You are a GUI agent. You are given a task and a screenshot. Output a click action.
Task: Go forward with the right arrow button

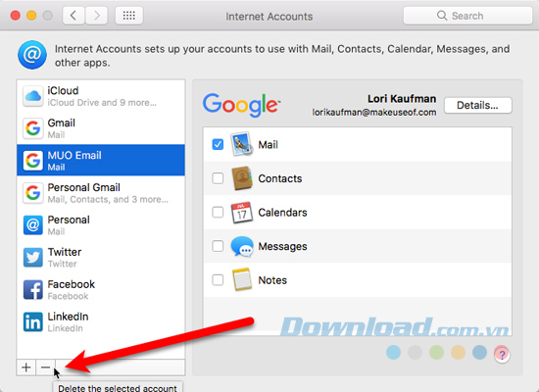[x=96, y=16]
